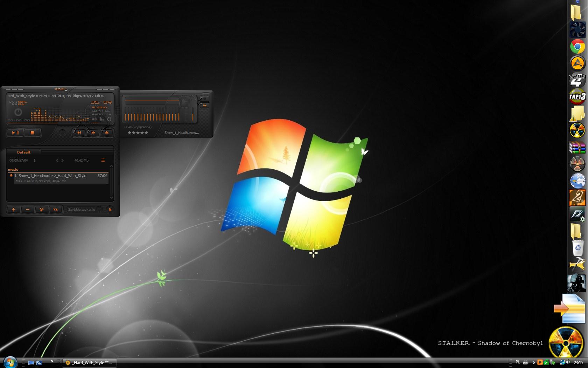
Task: Launch WinRAR from the sidebar dock
Action: point(577,148)
